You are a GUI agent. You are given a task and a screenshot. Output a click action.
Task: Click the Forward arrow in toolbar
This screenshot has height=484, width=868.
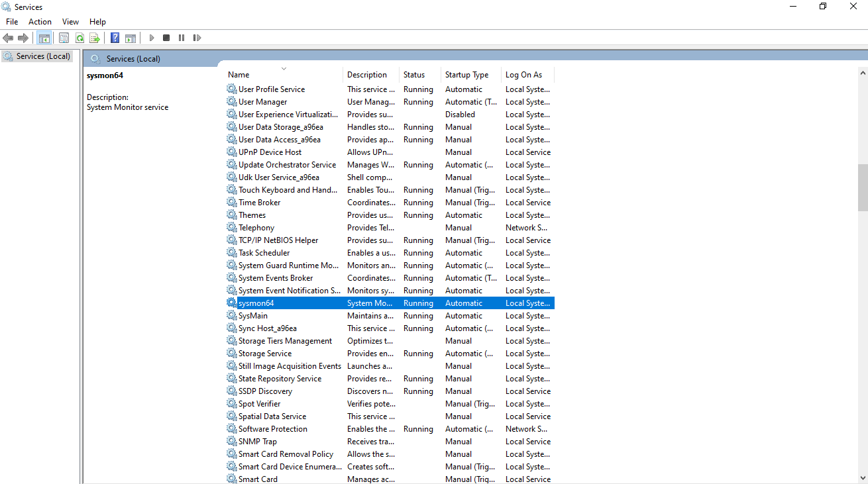[x=23, y=38]
